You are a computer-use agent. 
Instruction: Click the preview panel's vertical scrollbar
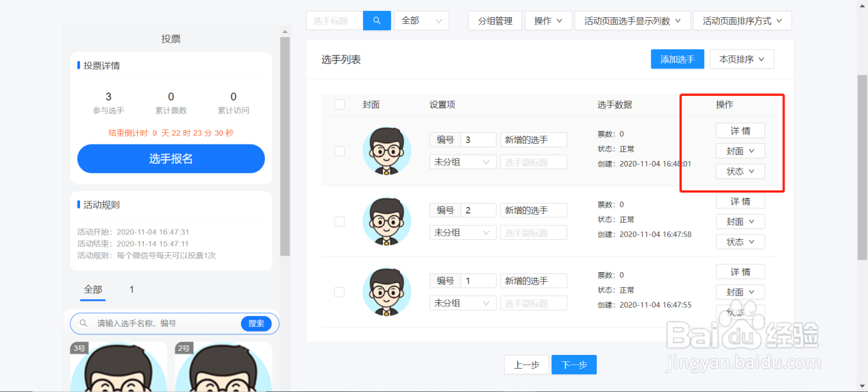coord(285,147)
